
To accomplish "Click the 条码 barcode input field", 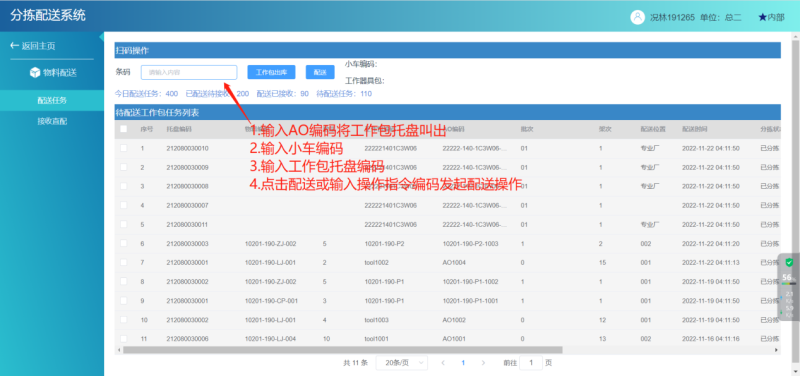I will 189,72.
